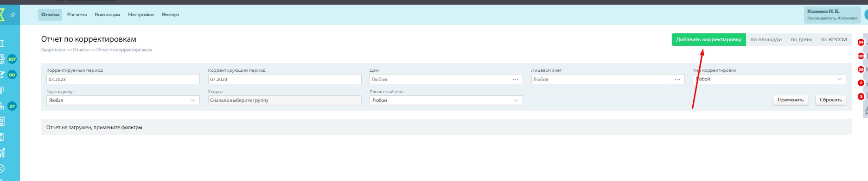Click the 'Отчет не загружен, примените фильтры' message
868x181 pixels.
94,128
